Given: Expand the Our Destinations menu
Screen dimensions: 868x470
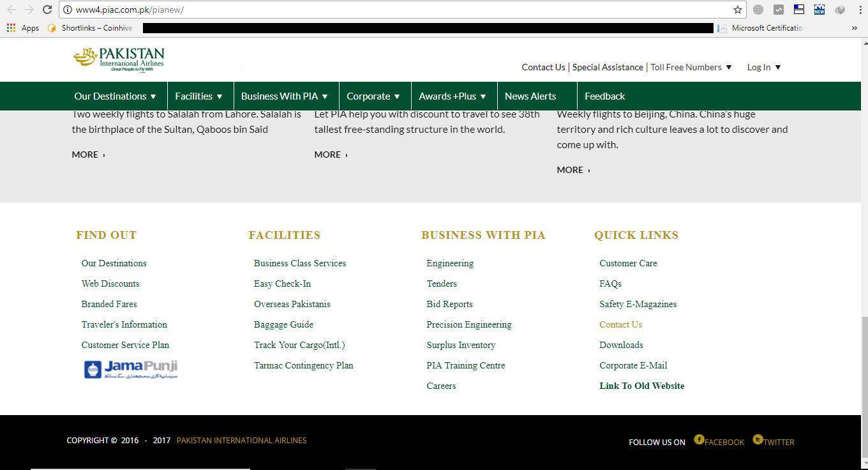Looking at the screenshot, I should pyautogui.click(x=116, y=96).
